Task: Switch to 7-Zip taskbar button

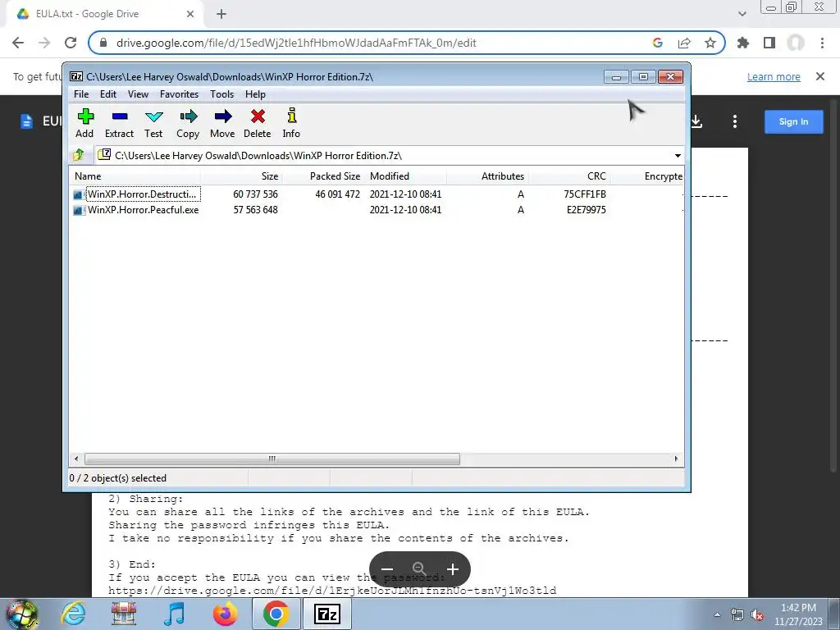Action: 327,614
